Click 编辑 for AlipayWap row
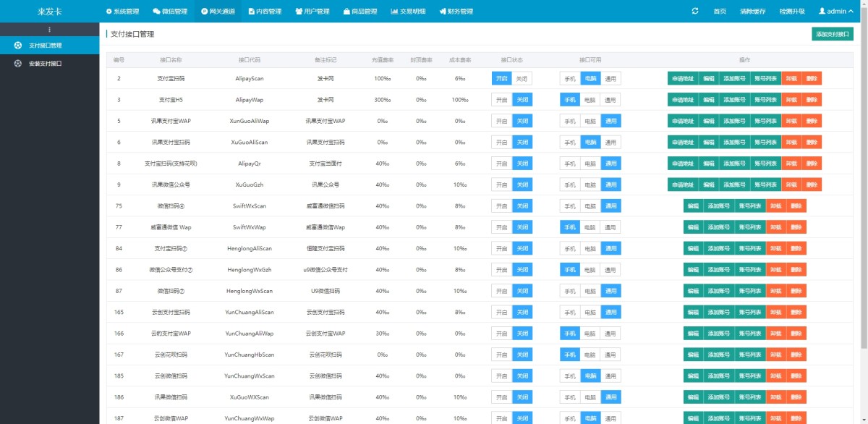 [x=709, y=100]
